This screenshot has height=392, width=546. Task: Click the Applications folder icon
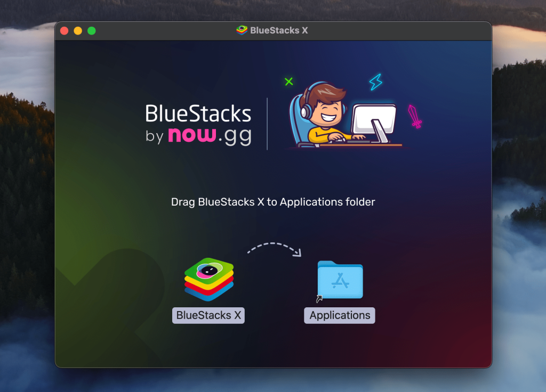[x=340, y=280]
